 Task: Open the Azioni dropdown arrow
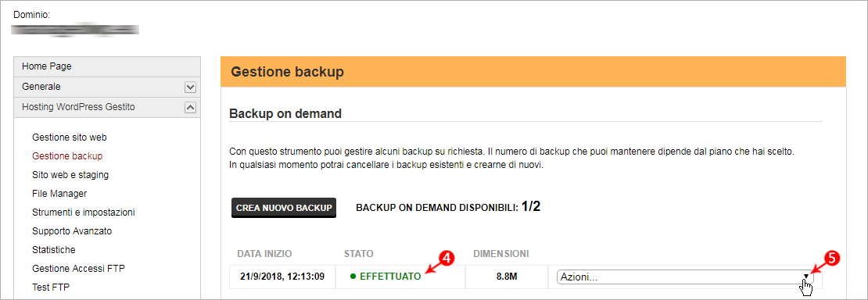coord(806,277)
